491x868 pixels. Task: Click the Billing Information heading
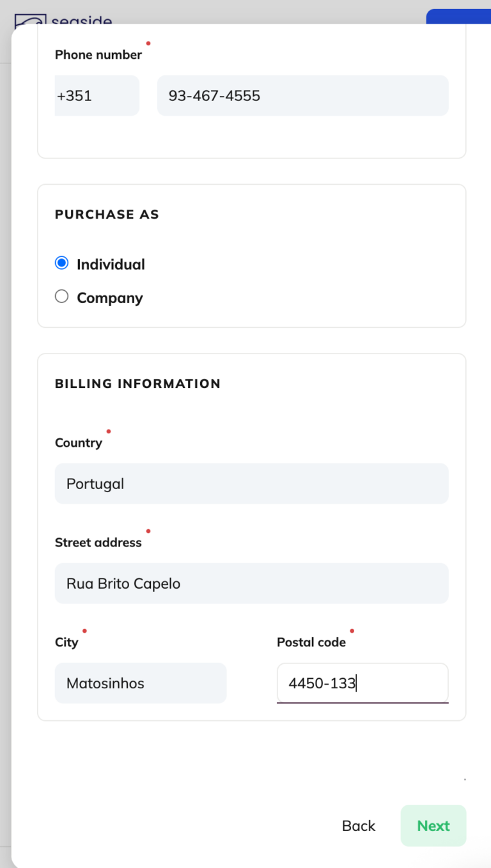[x=138, y=384]
